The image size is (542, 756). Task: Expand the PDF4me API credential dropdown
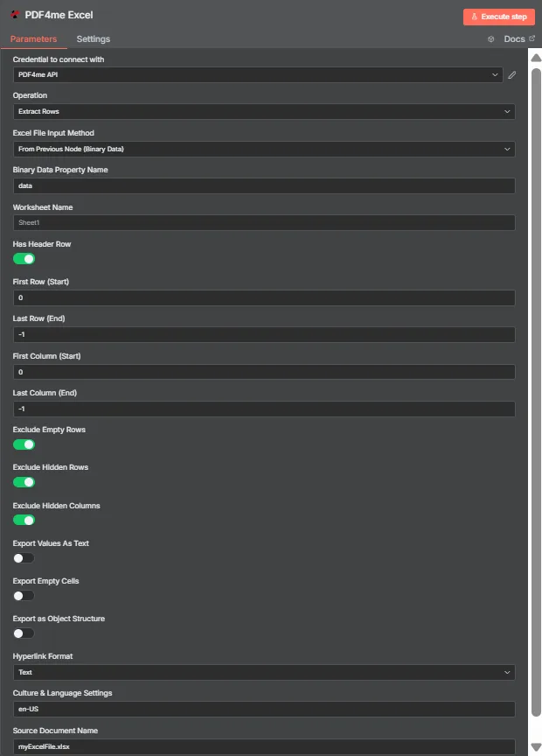point(258,74)
